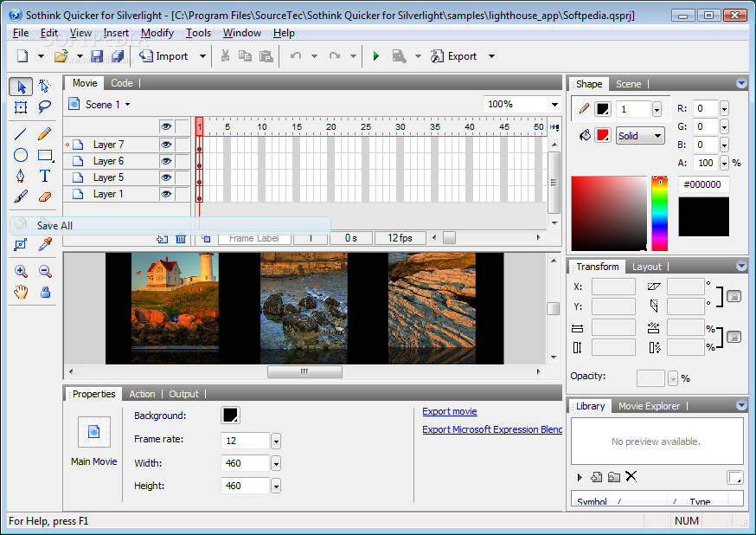Select the Pencil tool
Image resolution: width=756 pixels, height=535 pixels.
tap(45, 133)
